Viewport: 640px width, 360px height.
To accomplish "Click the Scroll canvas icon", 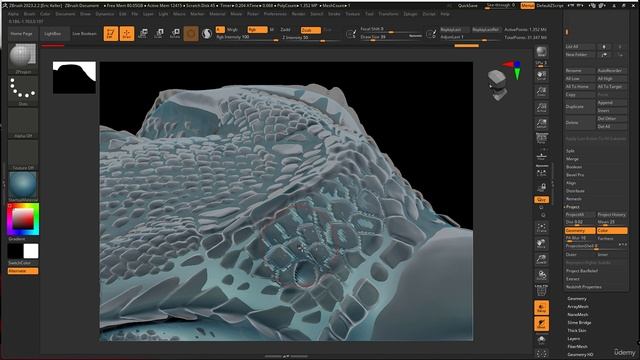I will [x=542, y=75].
